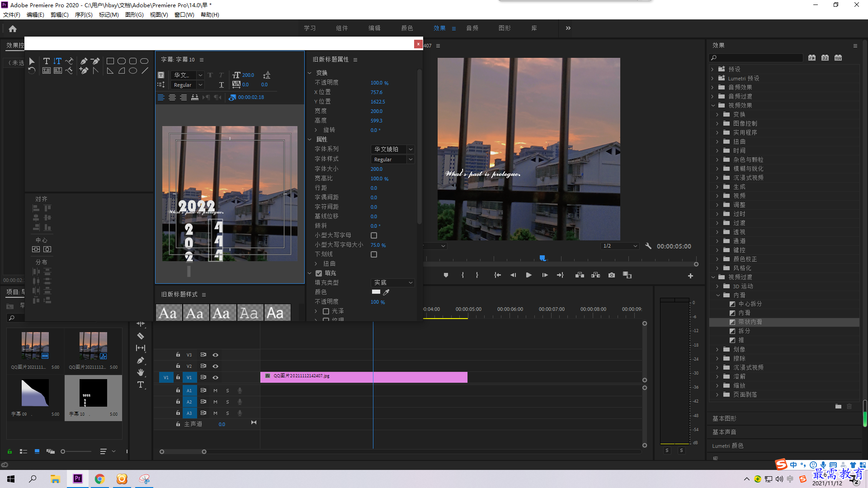Toggle lock on track V3

178,355
